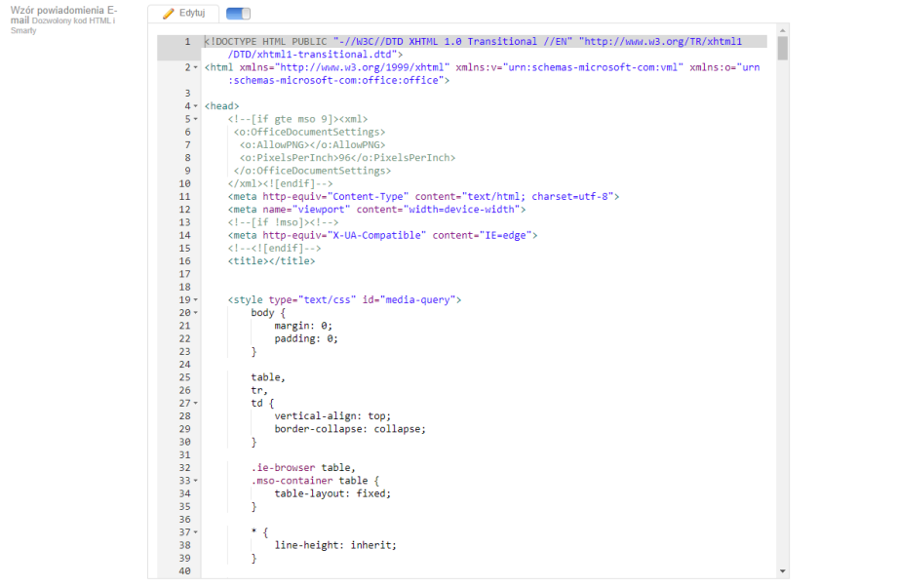The image size is (897, 588).
Task: Collapse the html tag fold on line 2
Action: 196,68
